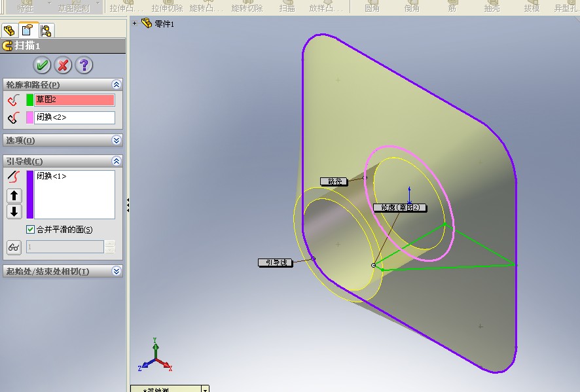Select the 筋 rib tool
580x392 pixels.
[x=452, y=8]
